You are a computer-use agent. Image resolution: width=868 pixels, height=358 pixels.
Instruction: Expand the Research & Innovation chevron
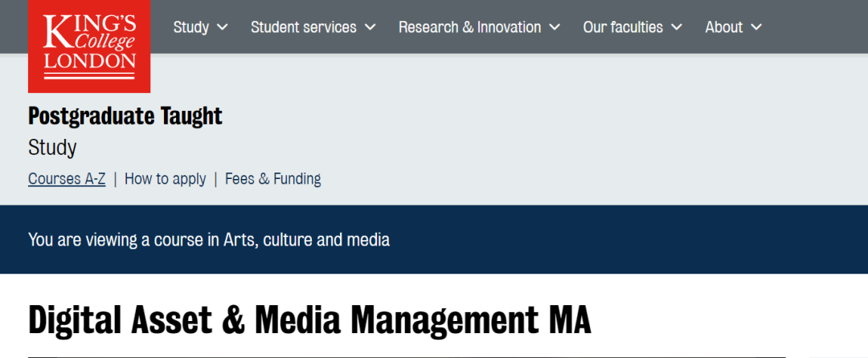click(555, 27)
